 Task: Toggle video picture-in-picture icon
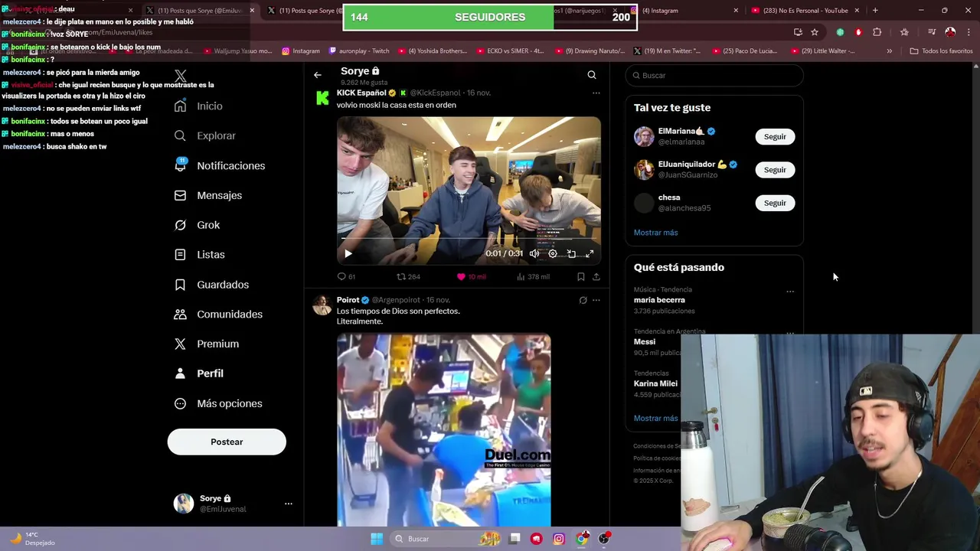[x=571, y=253]
